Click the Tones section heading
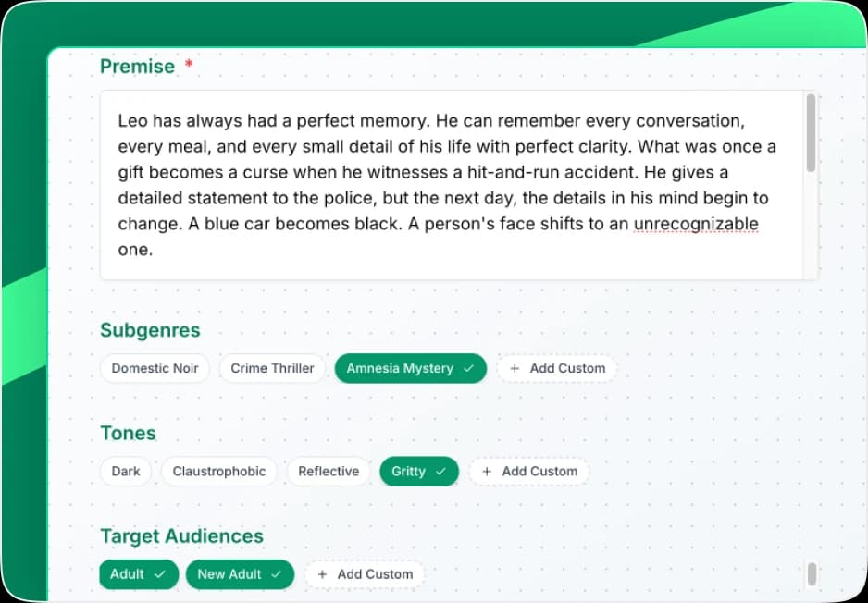This screenshot has height=603, width=868. point(128,433)
